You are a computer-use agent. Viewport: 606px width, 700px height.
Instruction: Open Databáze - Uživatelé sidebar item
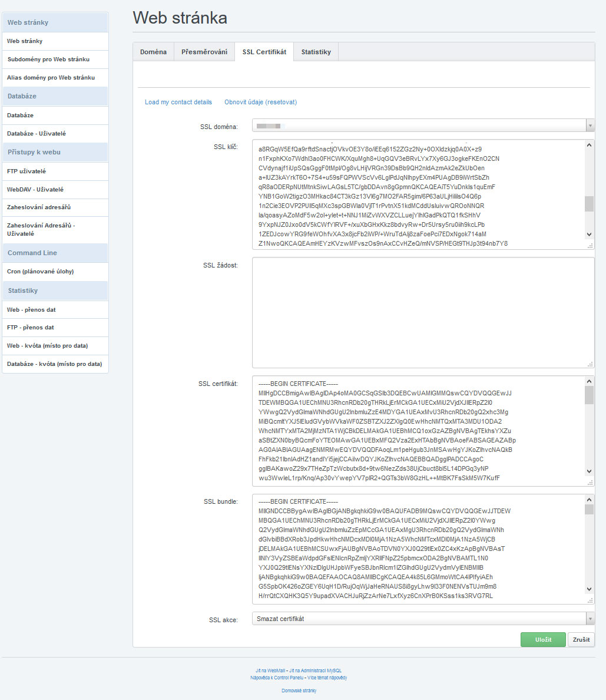tap(37, 134)
